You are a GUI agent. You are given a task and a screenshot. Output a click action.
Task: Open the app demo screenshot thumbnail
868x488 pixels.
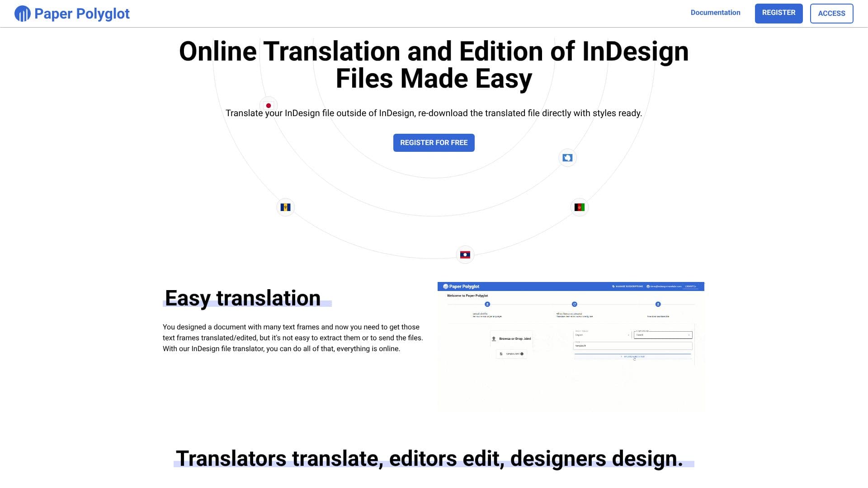click(x=571, y=347)
